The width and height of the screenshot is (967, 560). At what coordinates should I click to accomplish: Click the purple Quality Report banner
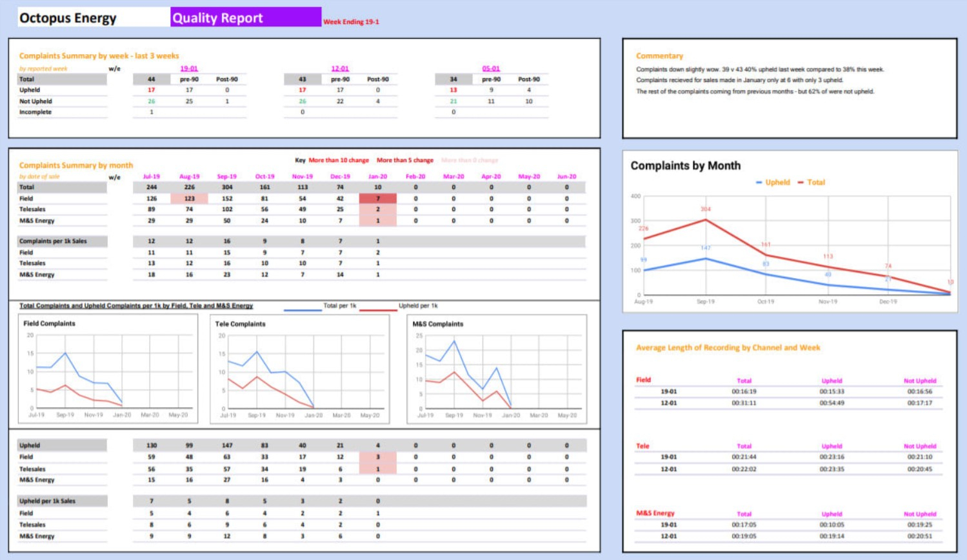[245, 17]
